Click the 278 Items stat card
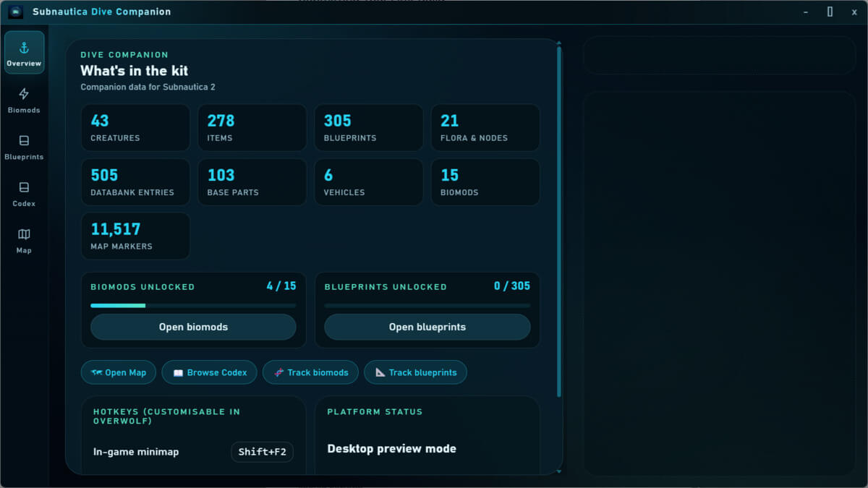Viewport: 868px width, 488px height. 252,127
